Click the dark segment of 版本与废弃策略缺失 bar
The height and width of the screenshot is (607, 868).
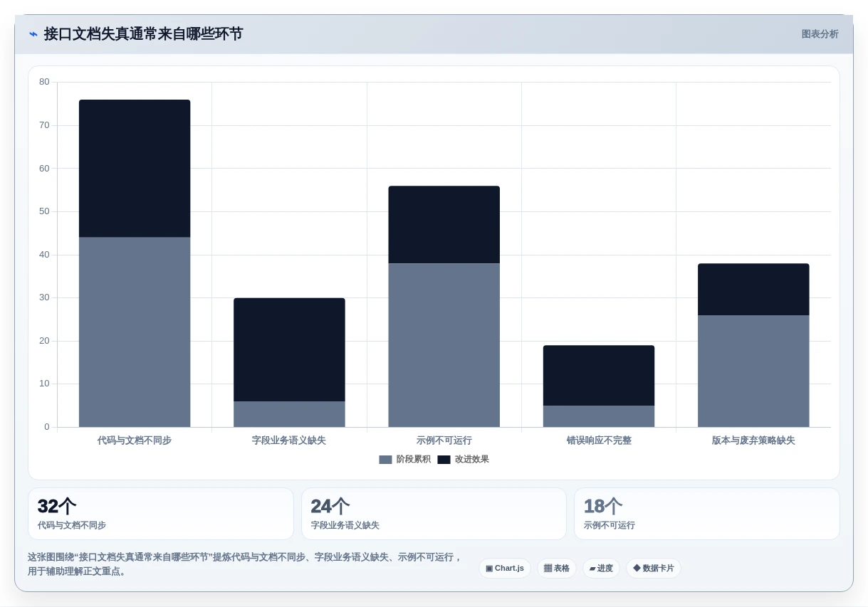click(753, 290)
